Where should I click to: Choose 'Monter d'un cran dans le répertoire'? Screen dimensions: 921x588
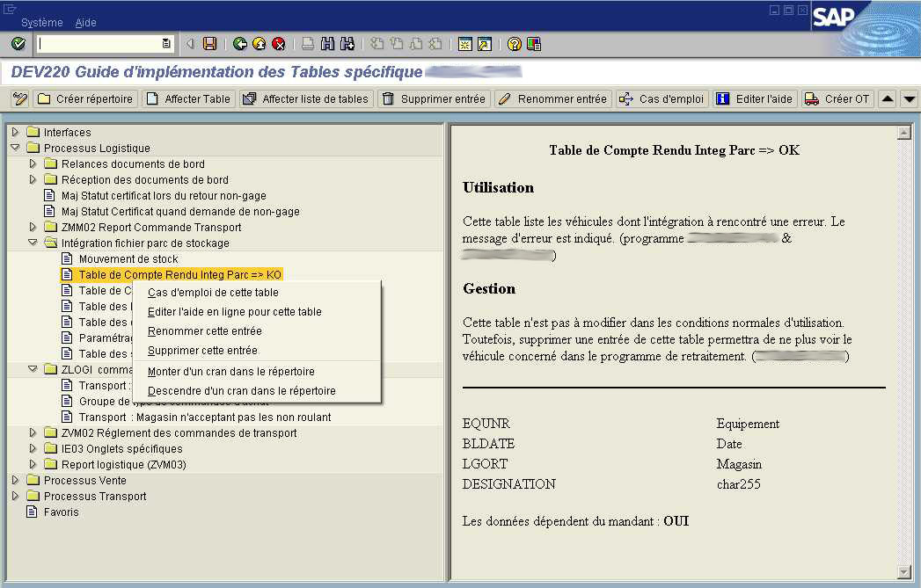230,372
